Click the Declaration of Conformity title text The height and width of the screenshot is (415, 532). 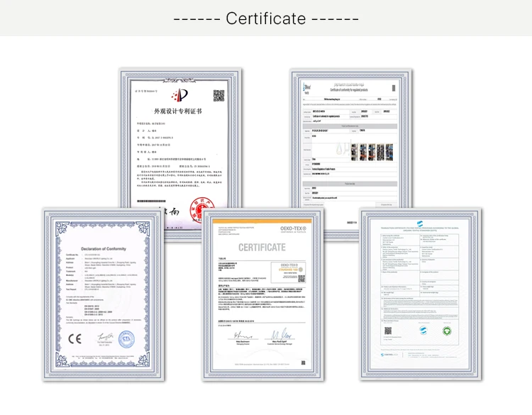coord(104,249)
